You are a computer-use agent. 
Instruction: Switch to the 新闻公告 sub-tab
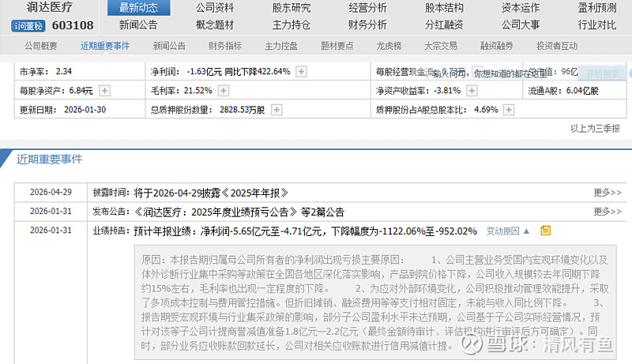tap(169, 46)
